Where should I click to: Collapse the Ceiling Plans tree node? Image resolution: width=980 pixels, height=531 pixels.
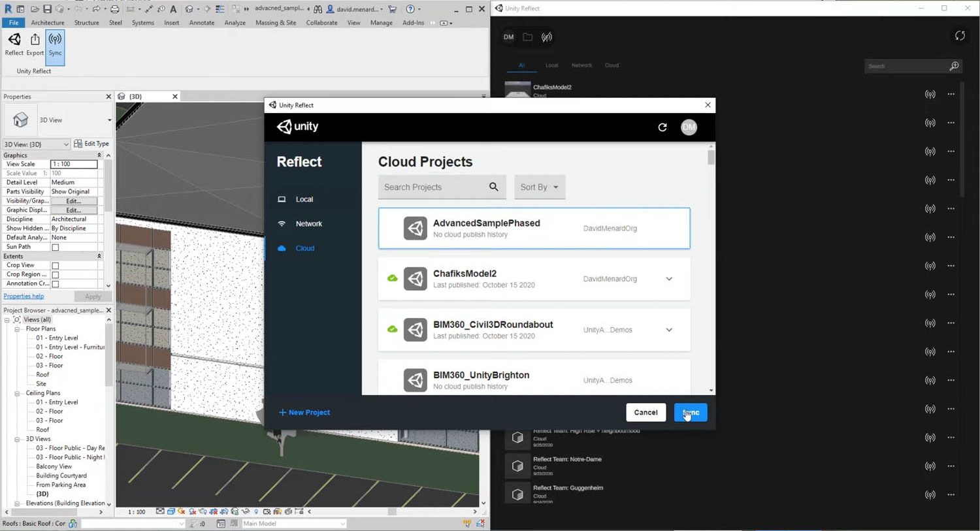(x=18, y=393)
